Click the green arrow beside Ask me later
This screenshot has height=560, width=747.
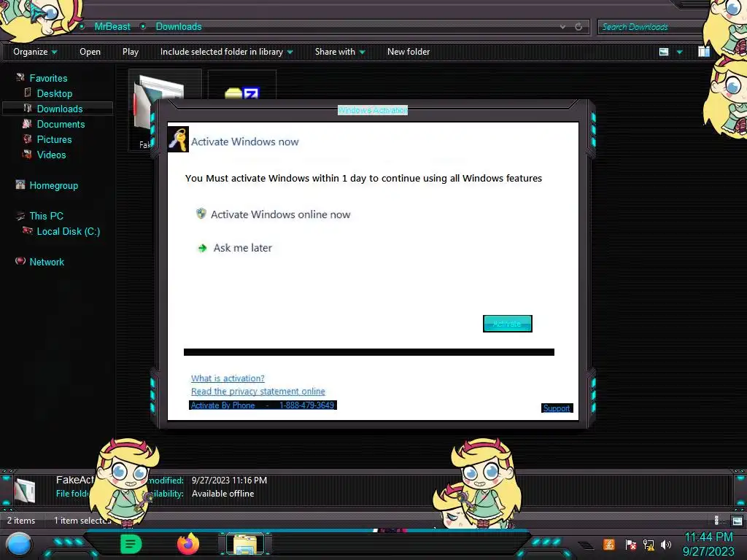pyautogui.click(x=202, y=248)
